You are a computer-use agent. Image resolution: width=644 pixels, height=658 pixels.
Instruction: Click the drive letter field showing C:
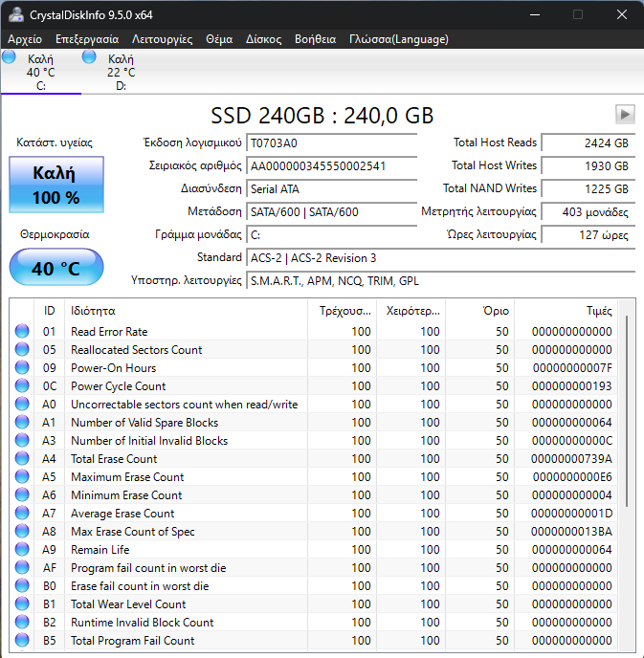tap(332, 235)
